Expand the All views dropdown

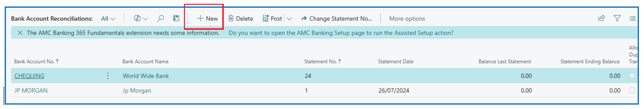pyautogui.click(x=108, y=19)
